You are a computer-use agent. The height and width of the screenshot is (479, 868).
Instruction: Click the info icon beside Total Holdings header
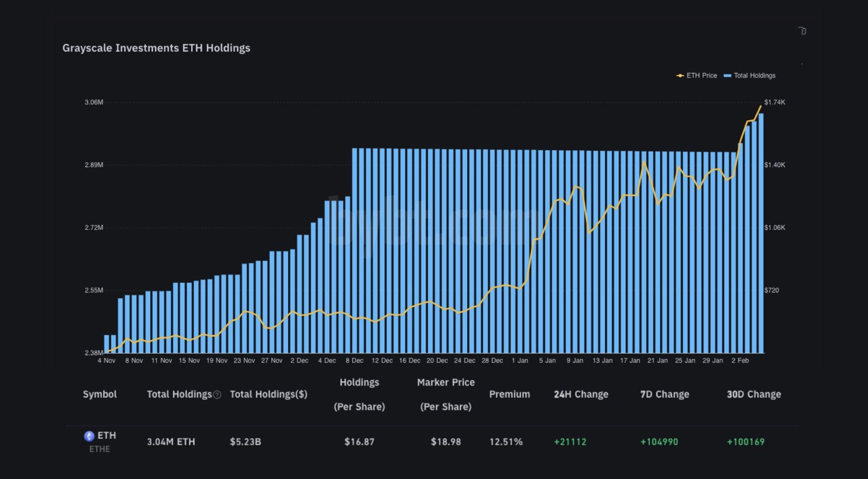coord(217,395)
